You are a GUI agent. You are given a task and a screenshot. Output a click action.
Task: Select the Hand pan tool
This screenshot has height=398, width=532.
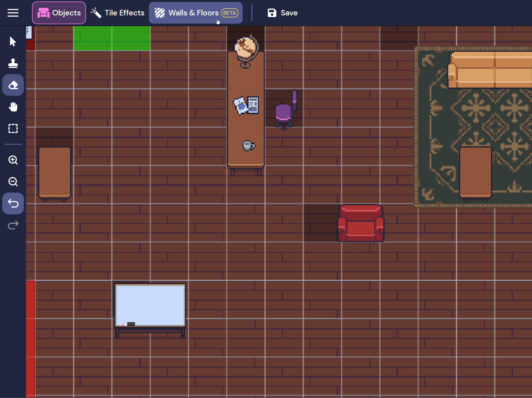pos(13,107)
